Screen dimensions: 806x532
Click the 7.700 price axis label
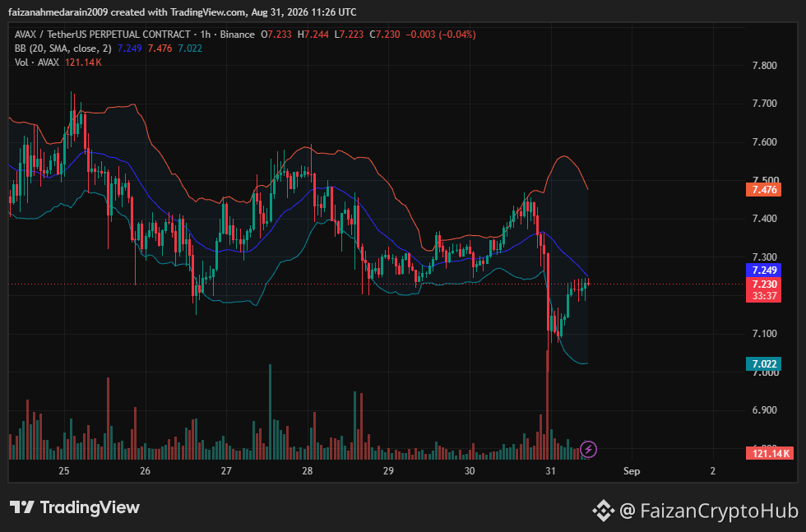tap(764, 104)
